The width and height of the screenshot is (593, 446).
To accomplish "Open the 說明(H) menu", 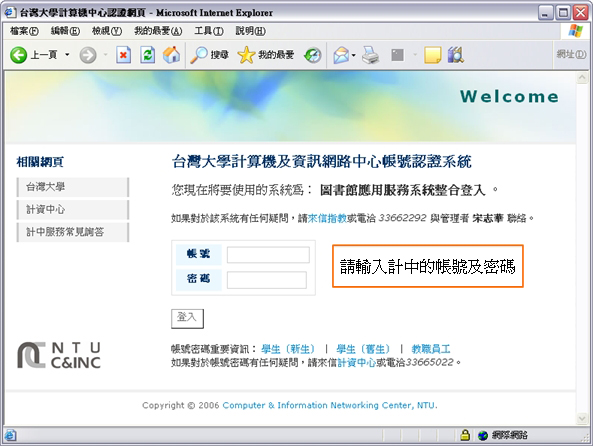I will (250, 31).
